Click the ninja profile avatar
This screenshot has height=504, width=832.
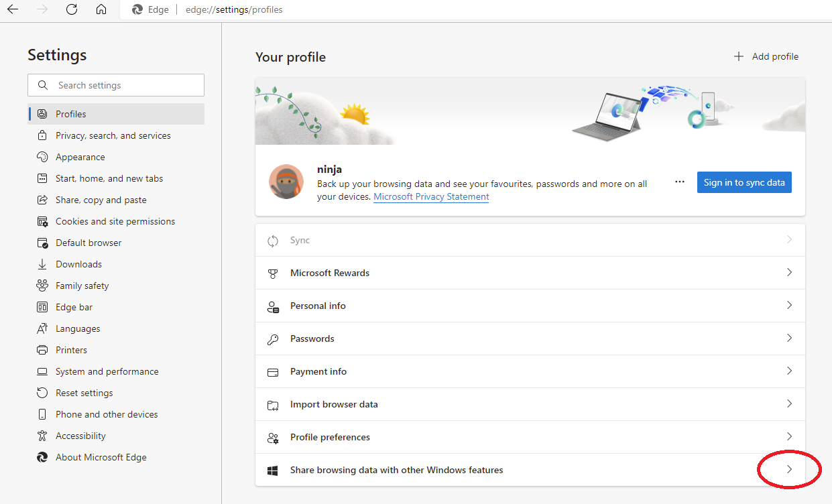pyautogui.click(x=286, y=182)
